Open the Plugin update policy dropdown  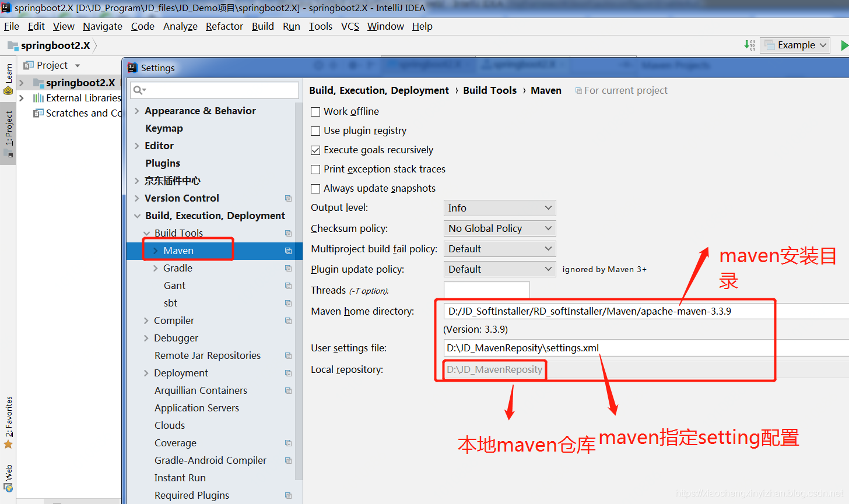500,269
